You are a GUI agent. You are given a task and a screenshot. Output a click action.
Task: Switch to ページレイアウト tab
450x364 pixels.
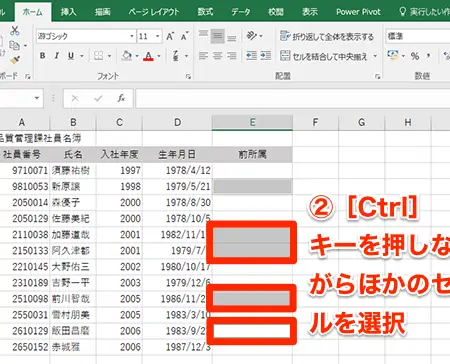tap(154, 12)
